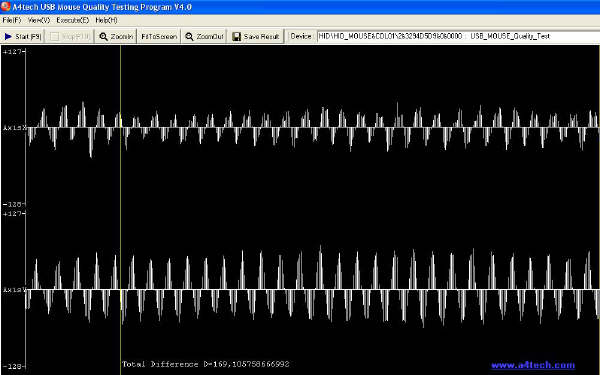Open the Help menu

106,20
